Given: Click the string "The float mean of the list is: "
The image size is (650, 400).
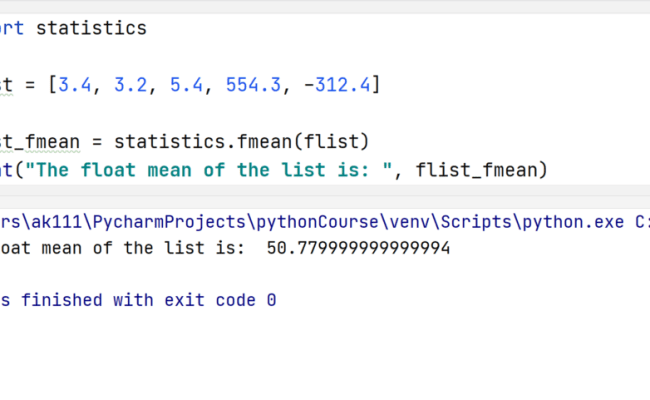Looking at the screenshot, I should (209, 170).
